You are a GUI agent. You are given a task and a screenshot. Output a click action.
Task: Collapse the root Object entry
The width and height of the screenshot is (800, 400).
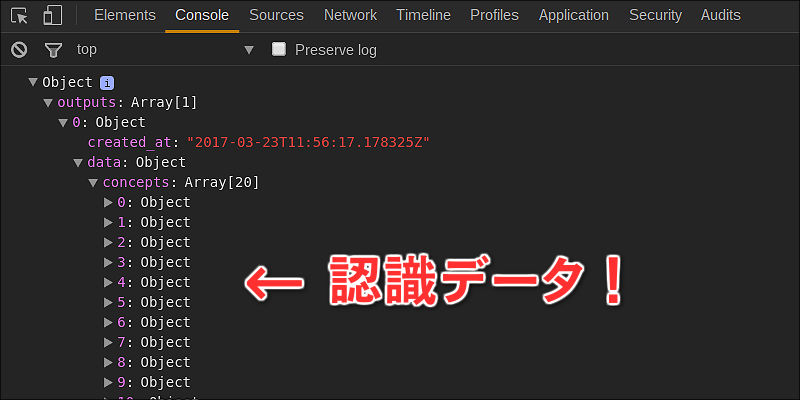[33, 82]
